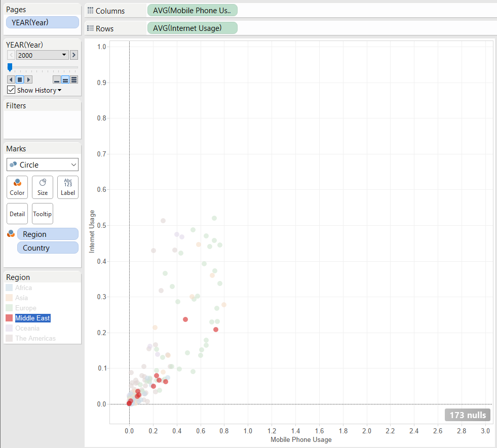Click AVG(Internet Usage) row pill
The image size is (497, 448).
tap(193, 28)
